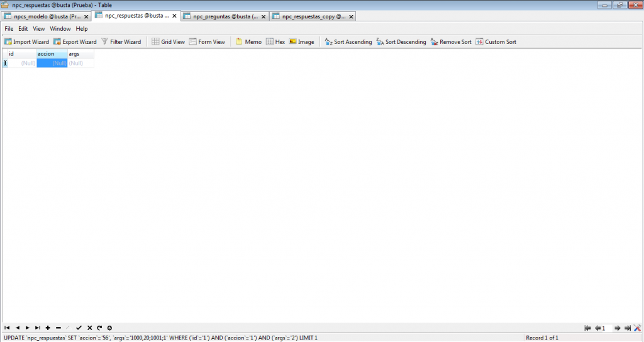Select the id cell showing (Null)
This screenshot has width=644, height=342.
(x=22, y=63)
